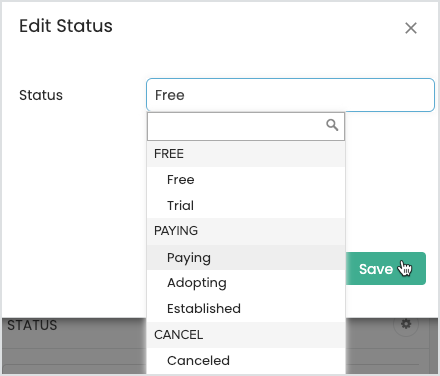
Task: Choose the Paying status option
Action: 246,258
